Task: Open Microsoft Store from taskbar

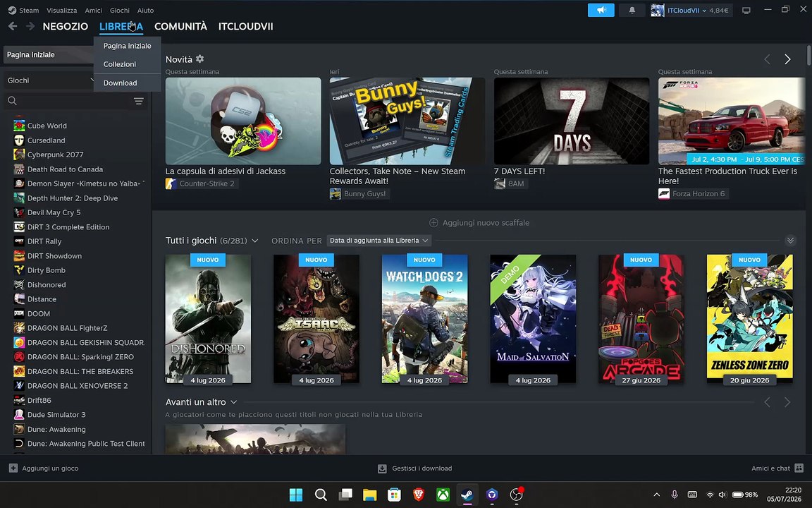Action: point(394,495)
